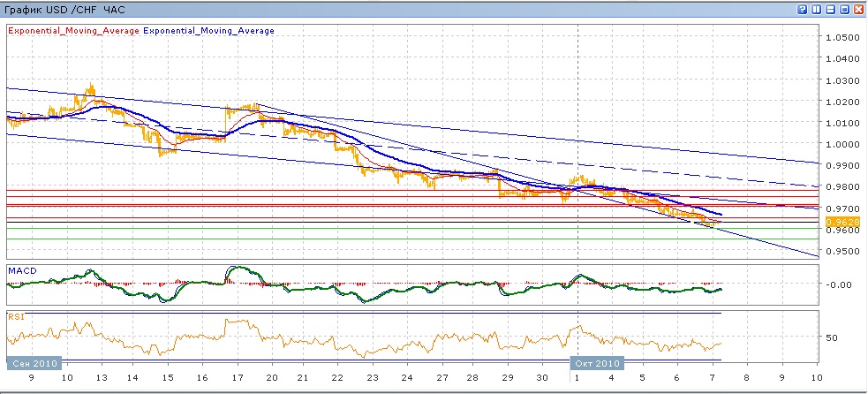
Task: Click date 28 on the time axis
Action: pos(474,376)
